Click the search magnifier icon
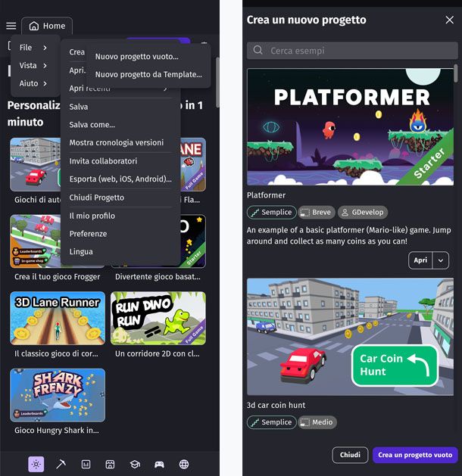This screenshot has width=462, height=476. click(x=258, y=50)
